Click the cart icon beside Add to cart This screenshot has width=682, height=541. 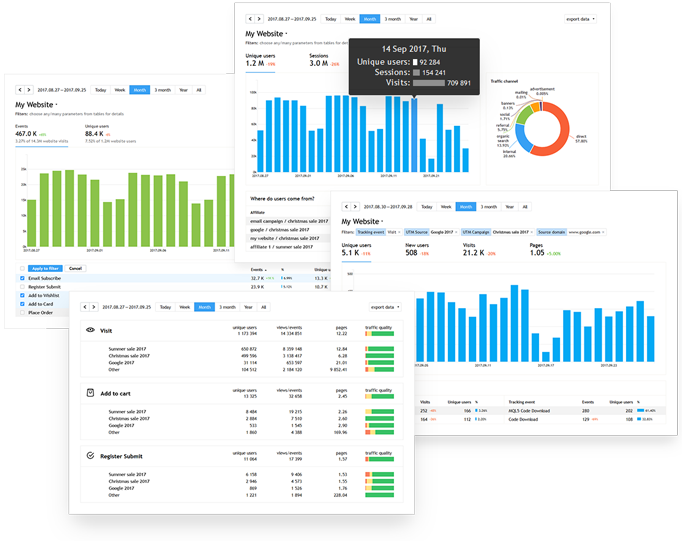(90, 393)
